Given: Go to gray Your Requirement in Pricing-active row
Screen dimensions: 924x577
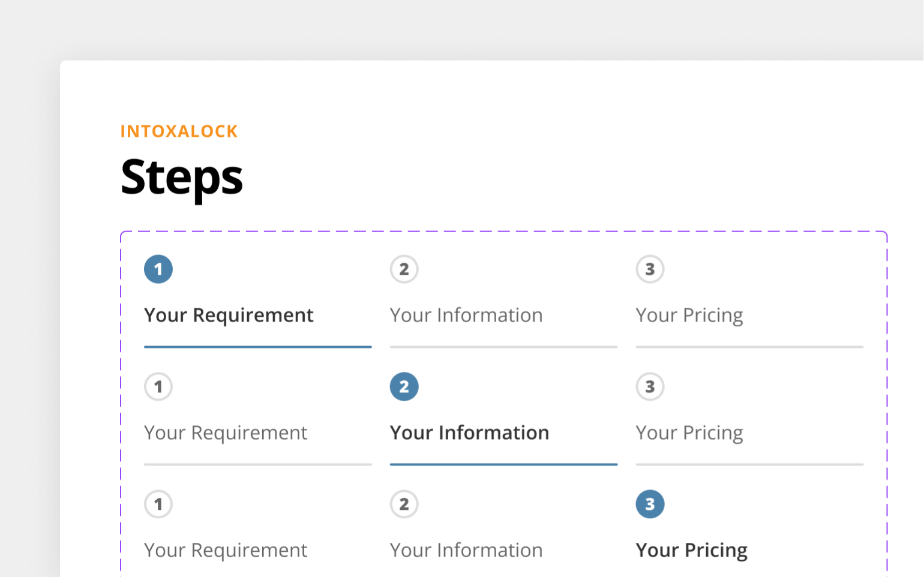Looking at the screenshot, I should (x=226, y=551).
